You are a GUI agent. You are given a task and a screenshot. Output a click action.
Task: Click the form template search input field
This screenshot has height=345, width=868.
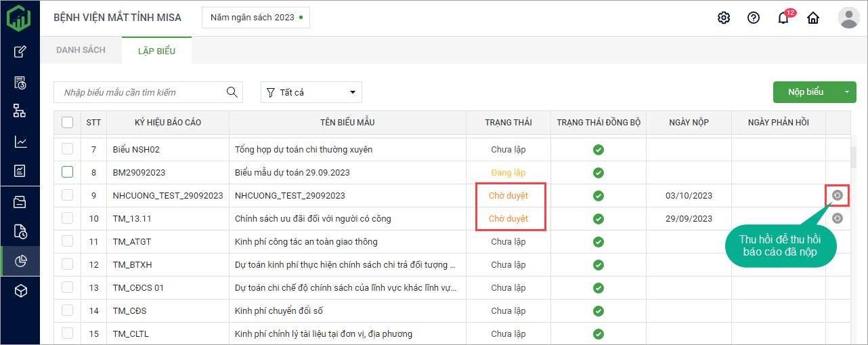(141, 92)
